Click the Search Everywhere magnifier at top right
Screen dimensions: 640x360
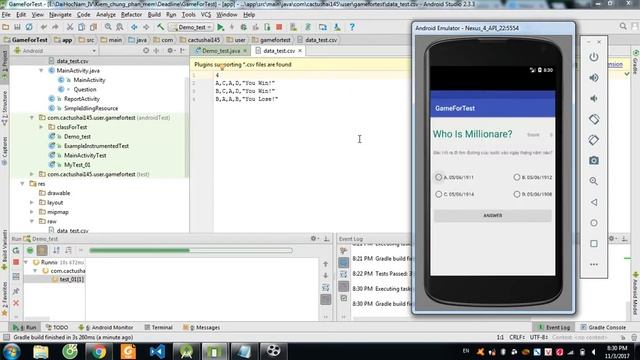pos(623,27)
